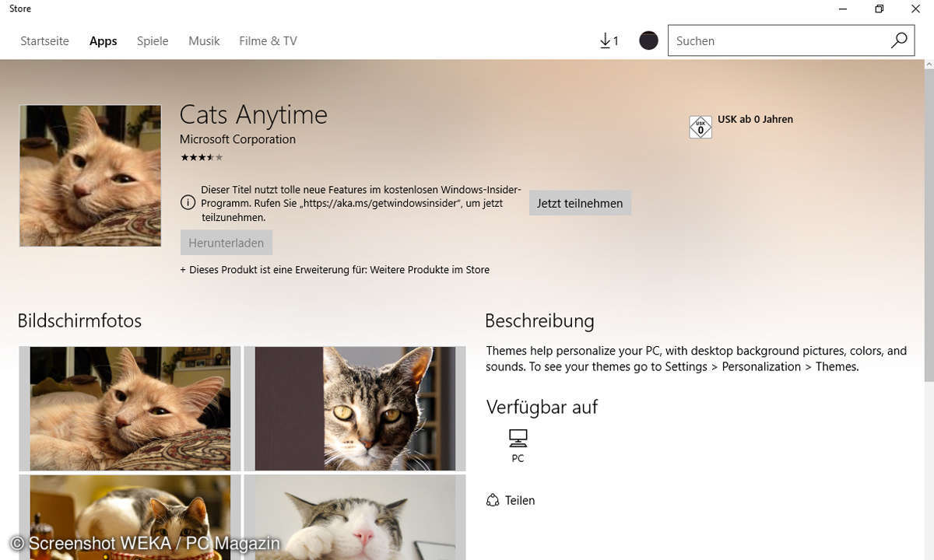Open the Musik tab
The height and width of the screenshot is (560, 934).
204,41
